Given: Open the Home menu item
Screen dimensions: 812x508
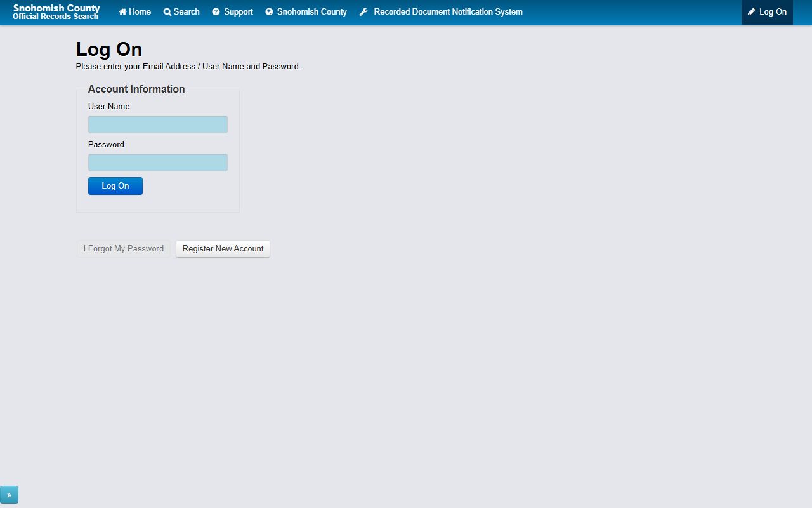Looking at the screenshot, I should (140, 12).
